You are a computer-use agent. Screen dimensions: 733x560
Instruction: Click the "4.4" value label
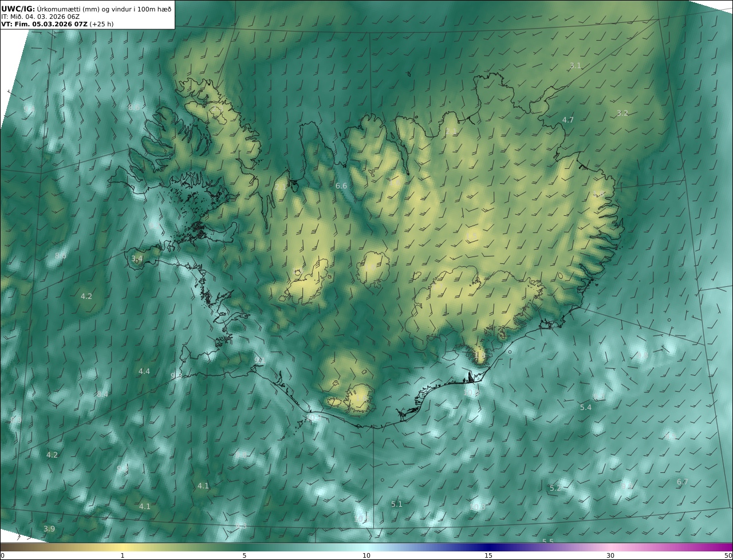[144, 372]
